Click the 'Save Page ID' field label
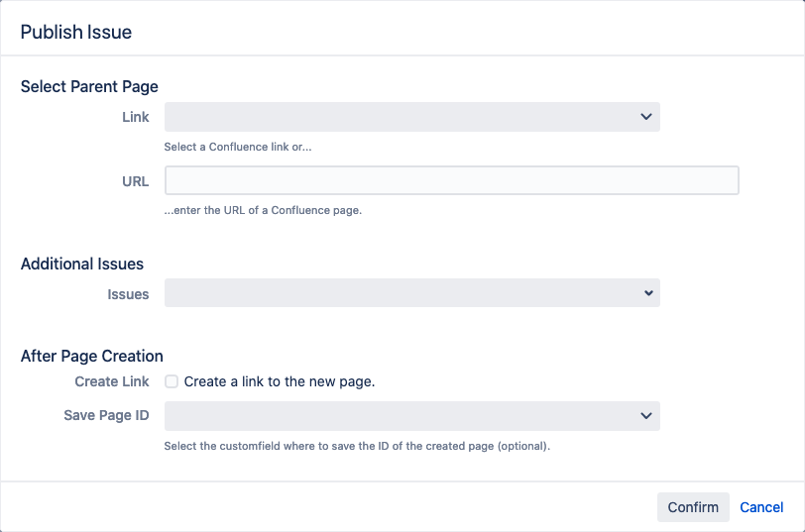 106,416
